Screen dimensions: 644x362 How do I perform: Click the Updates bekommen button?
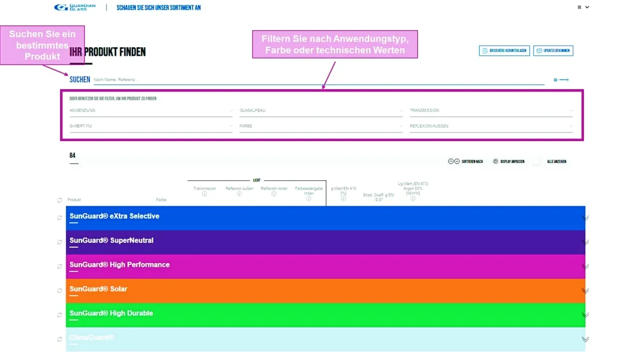coord(553,51)
